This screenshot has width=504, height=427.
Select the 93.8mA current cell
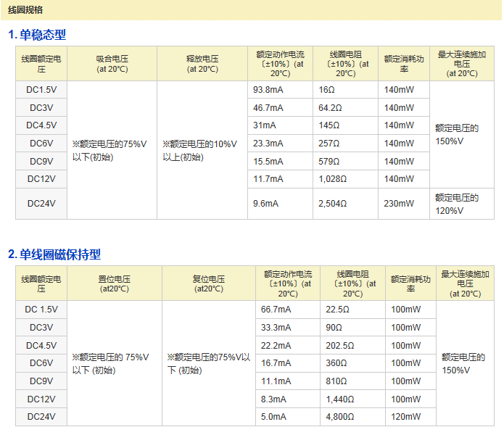268,90
